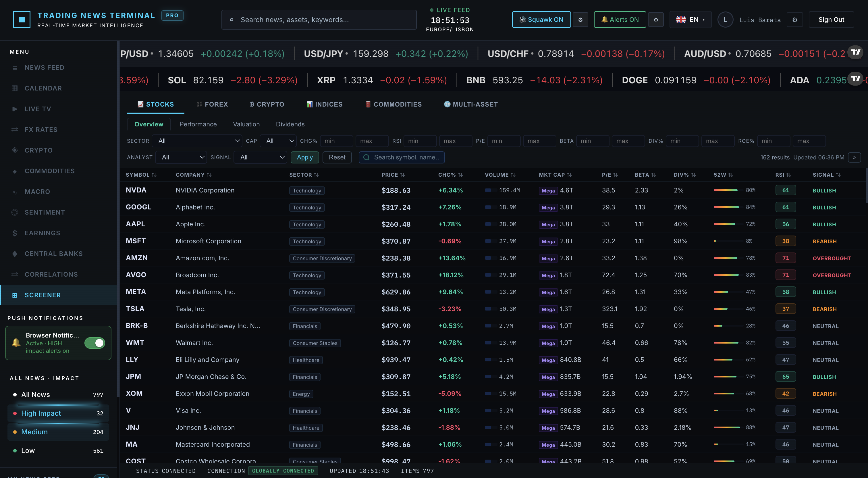Click the Correlations arrows icon
Image resolution: width=868 pixels, height=478 pixels.
(14, 274)
